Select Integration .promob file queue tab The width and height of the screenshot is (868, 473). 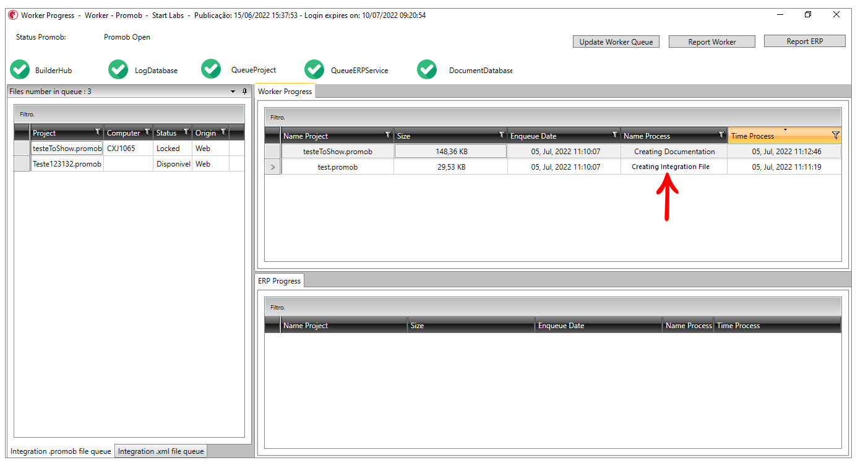(x=61, y=451)
